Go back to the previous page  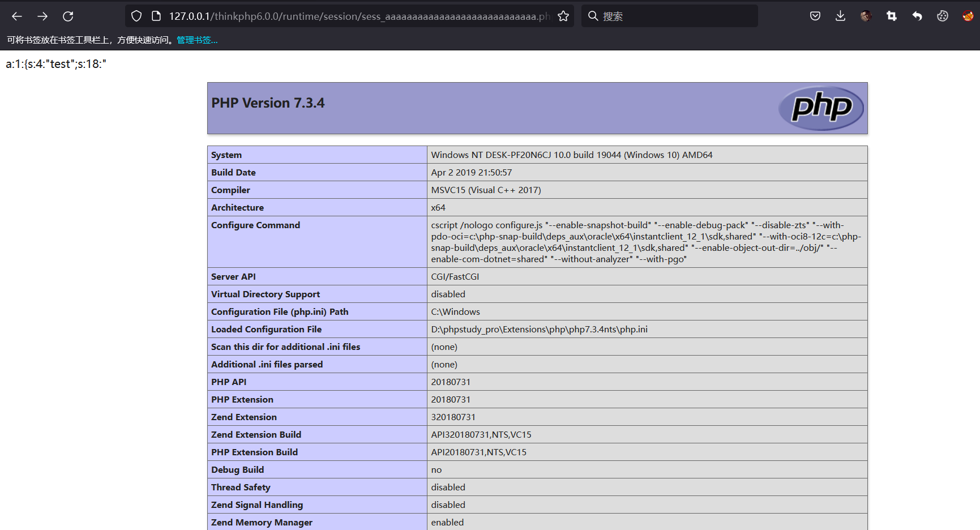point(17,16)
